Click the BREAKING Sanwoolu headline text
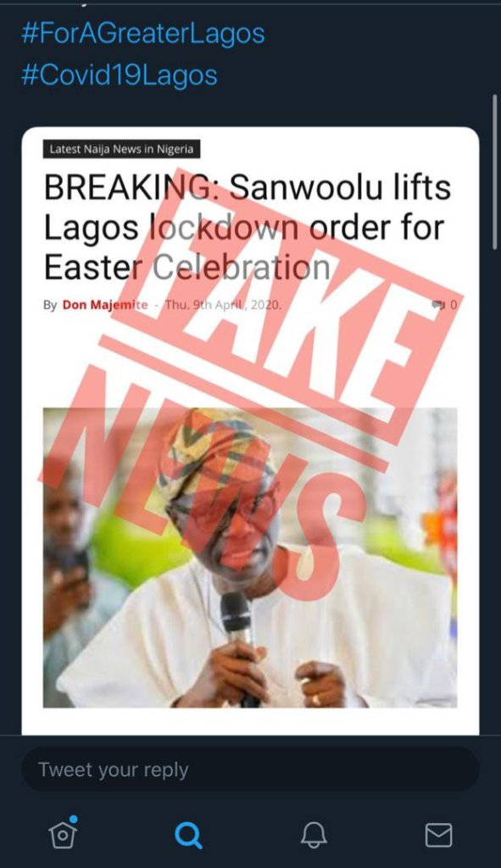The height and width of the screenshot is (868, 501). [248, 227]
